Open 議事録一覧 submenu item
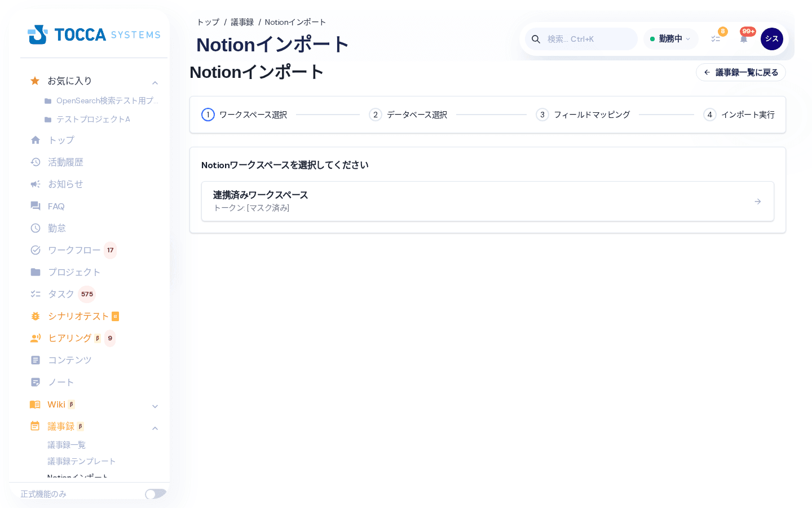The image size is (812, 508). (67, 445)
